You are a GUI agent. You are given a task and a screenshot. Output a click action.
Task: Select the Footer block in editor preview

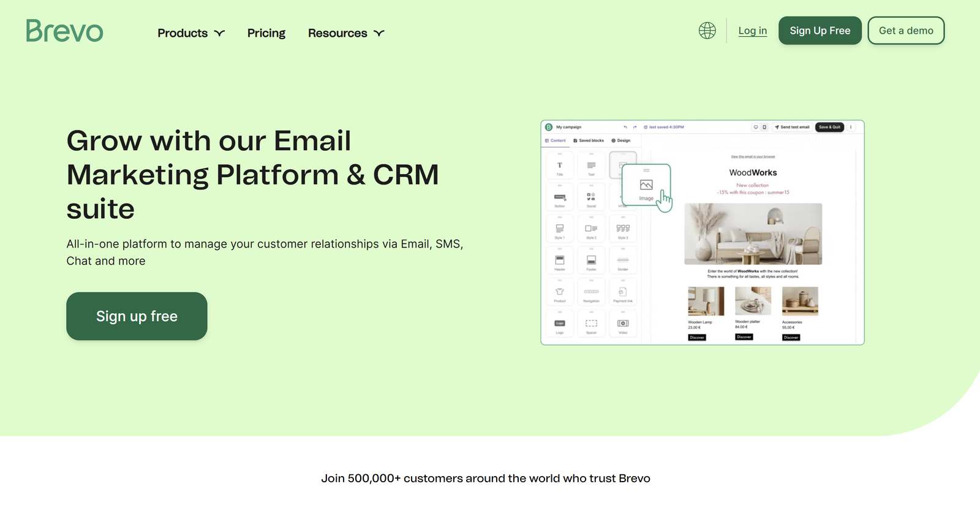(591, 260)
